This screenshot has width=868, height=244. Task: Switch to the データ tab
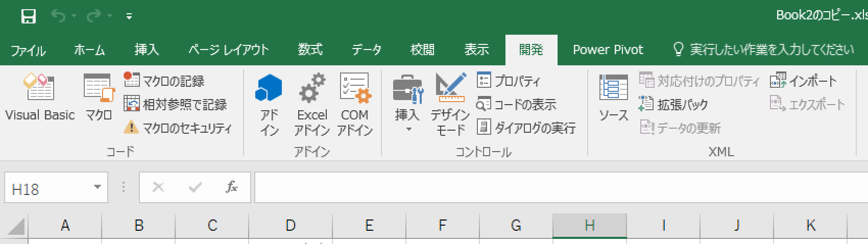pos(366,50)
